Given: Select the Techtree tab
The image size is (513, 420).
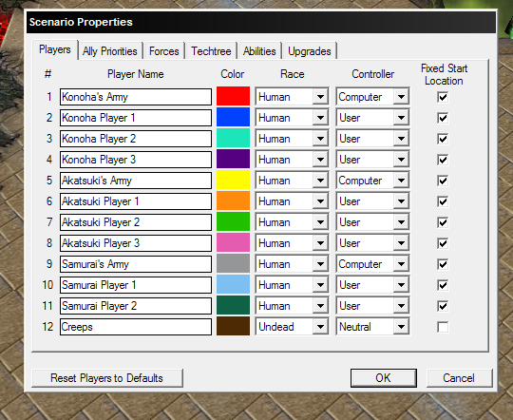Looking at the screenshot, I should (211, 51).
